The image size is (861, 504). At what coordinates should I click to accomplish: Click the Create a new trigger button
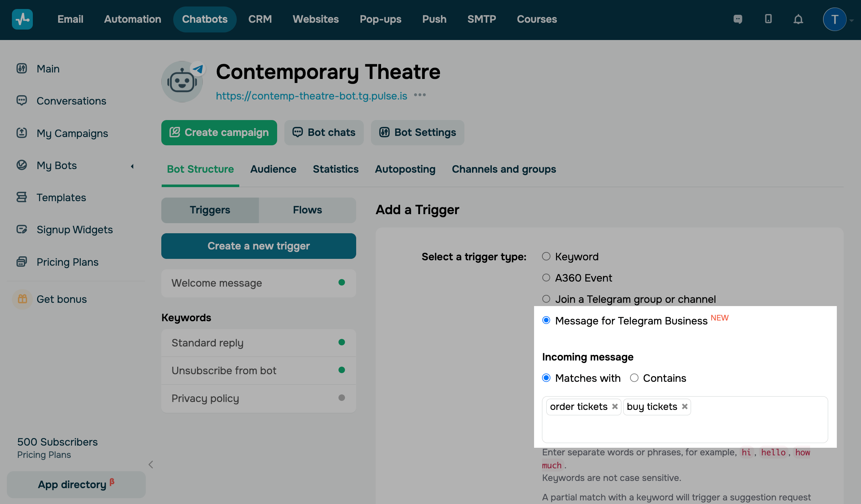point(258,246)
